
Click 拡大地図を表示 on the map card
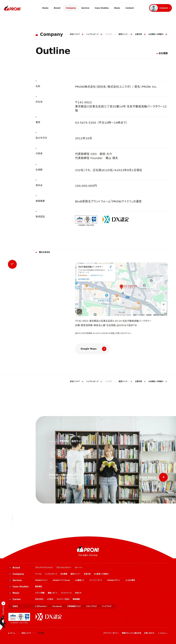point(84,279)
